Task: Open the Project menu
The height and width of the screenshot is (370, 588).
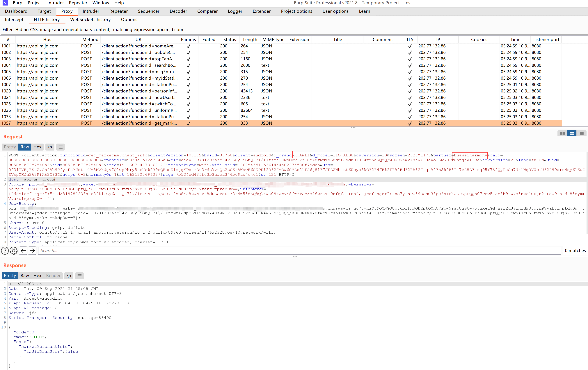Action: point(35,3)
